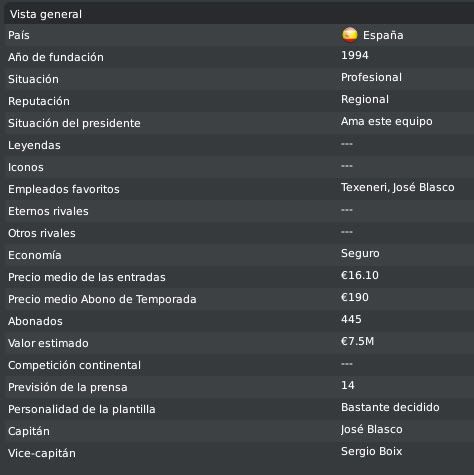Click the Abonados count 445
This screenshot has width=474, height=475.
click(x=351, y=319)
